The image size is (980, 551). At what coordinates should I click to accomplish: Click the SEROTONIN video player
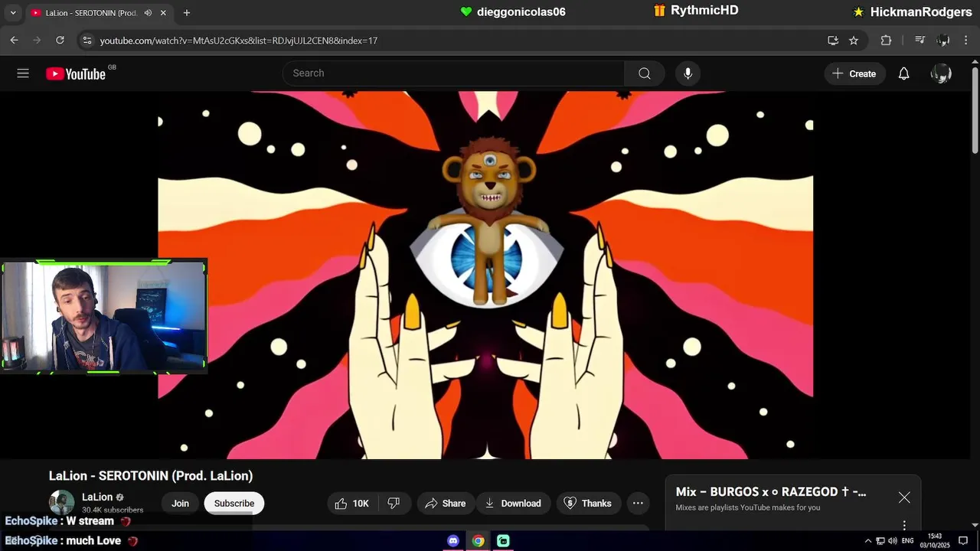pos(485,275)
